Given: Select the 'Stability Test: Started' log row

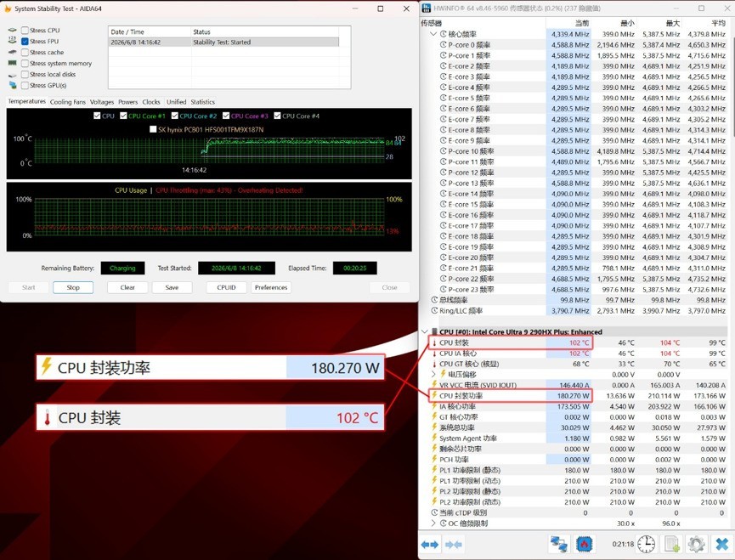Looking at the screenshot, I should point(223,42).
